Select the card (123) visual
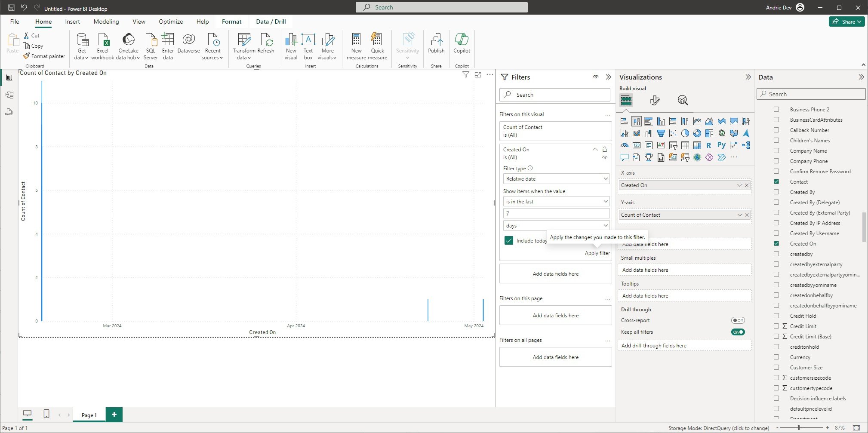The width and height of the screenshot is (868, 433). point(637,145)
